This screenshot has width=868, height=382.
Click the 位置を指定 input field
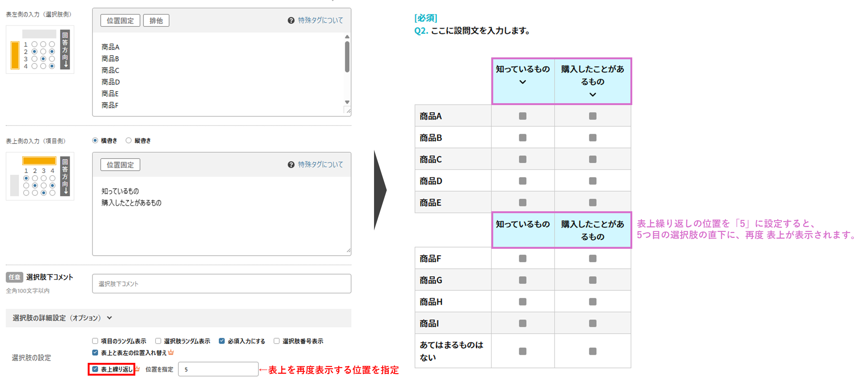click(218, 369)
